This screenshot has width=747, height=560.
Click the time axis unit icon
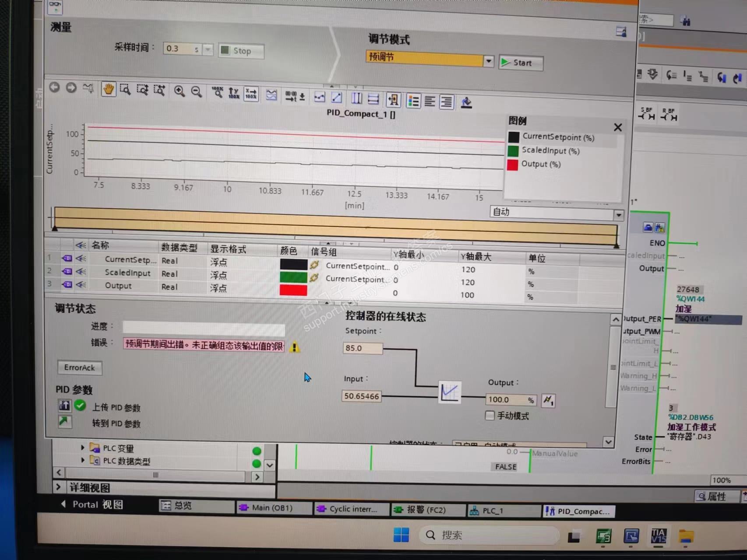tap(295, 96)
